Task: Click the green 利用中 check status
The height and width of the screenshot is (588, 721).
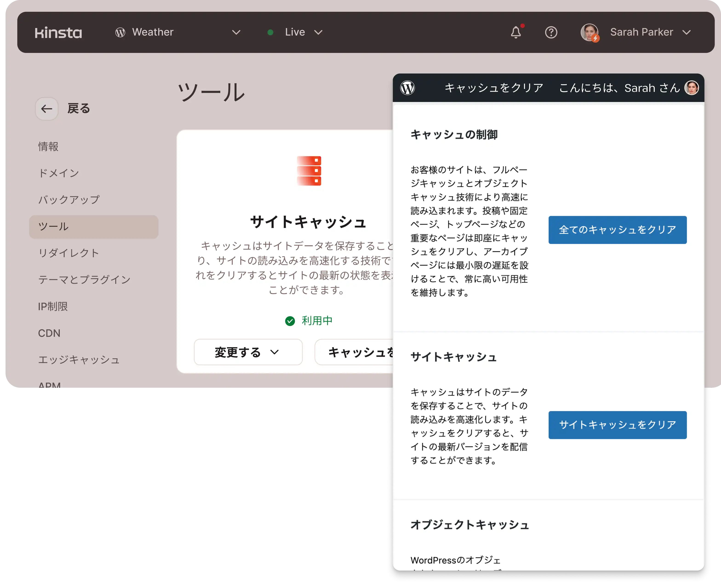Action: point(309,321)
